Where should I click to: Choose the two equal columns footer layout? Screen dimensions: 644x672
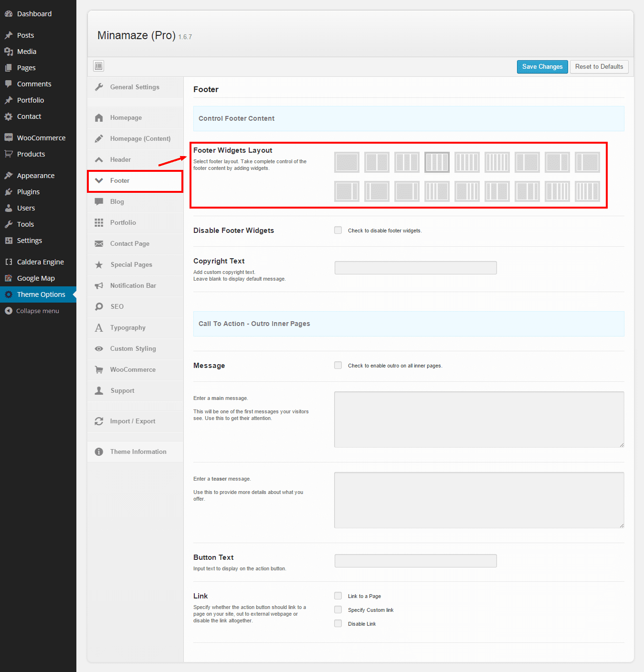click(x=377, y=162)
